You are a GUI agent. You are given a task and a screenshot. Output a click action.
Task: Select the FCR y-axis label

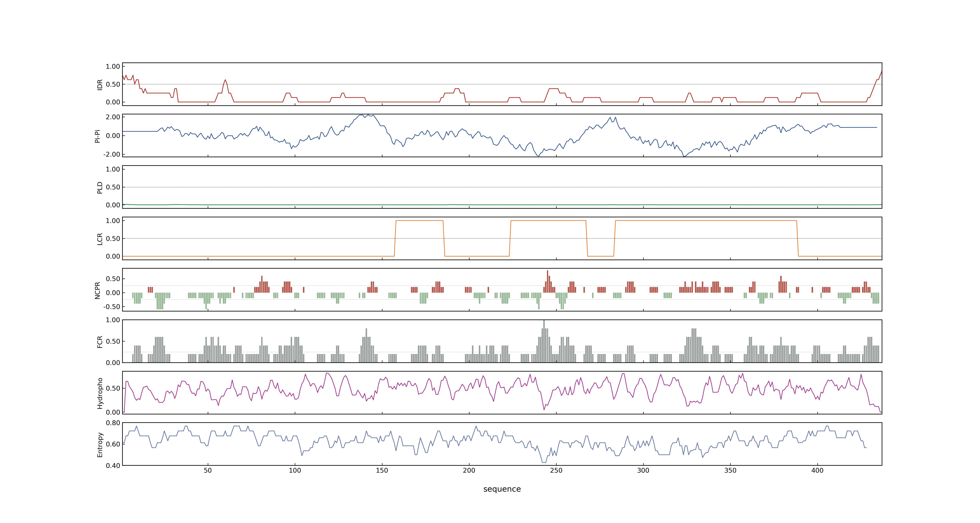100,341
